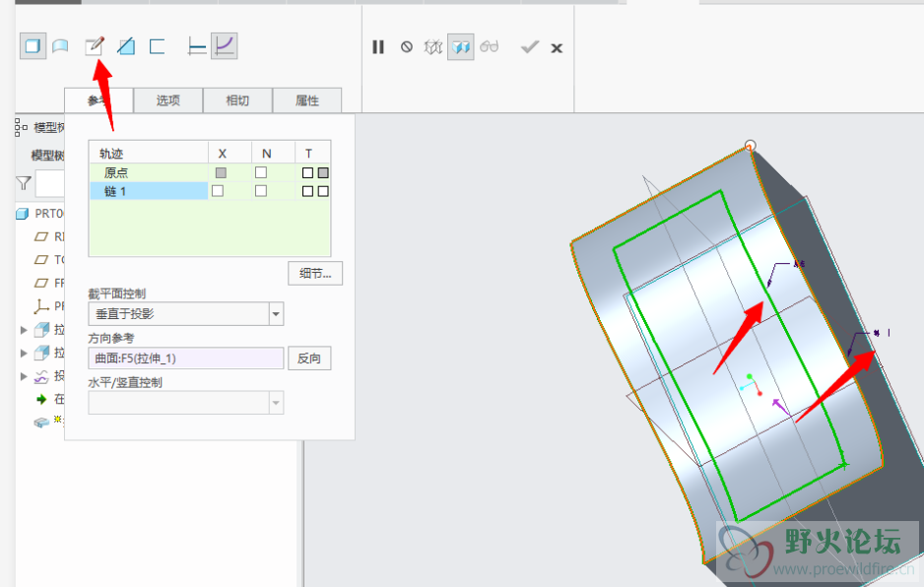924x587 pixels.
Task: Choose the unattached preview icon
Action: 433,46
